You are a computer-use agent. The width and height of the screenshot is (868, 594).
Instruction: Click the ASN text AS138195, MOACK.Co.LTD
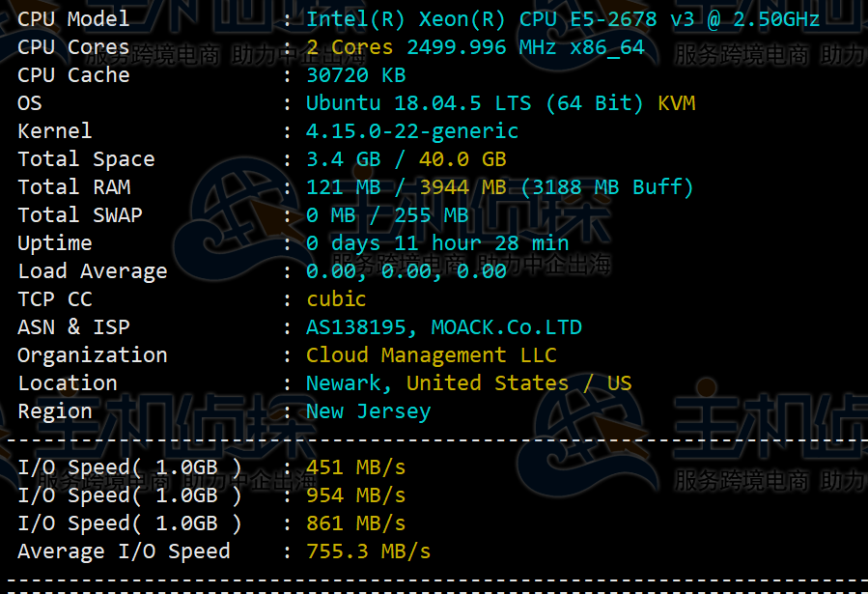pos(444,327)
